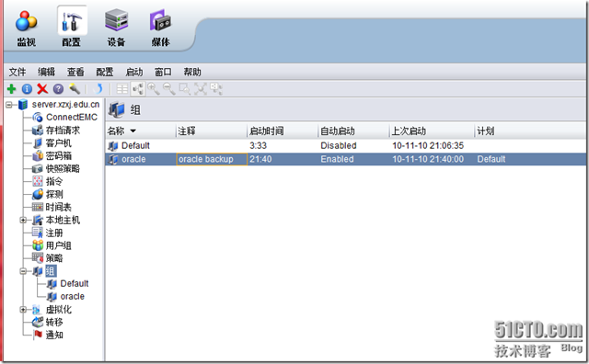
Task: Click the zoom in magnifier icon
Action: pos(154,89)
